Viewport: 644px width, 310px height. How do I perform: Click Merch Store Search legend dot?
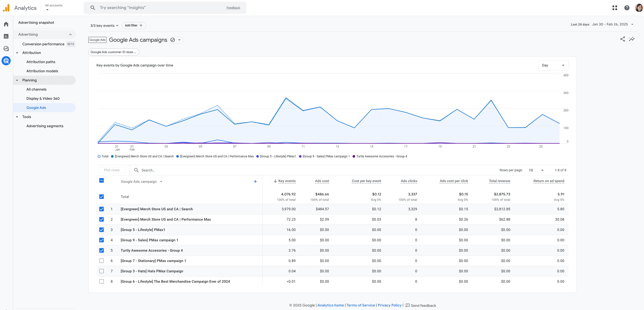(x=112, y=156)
